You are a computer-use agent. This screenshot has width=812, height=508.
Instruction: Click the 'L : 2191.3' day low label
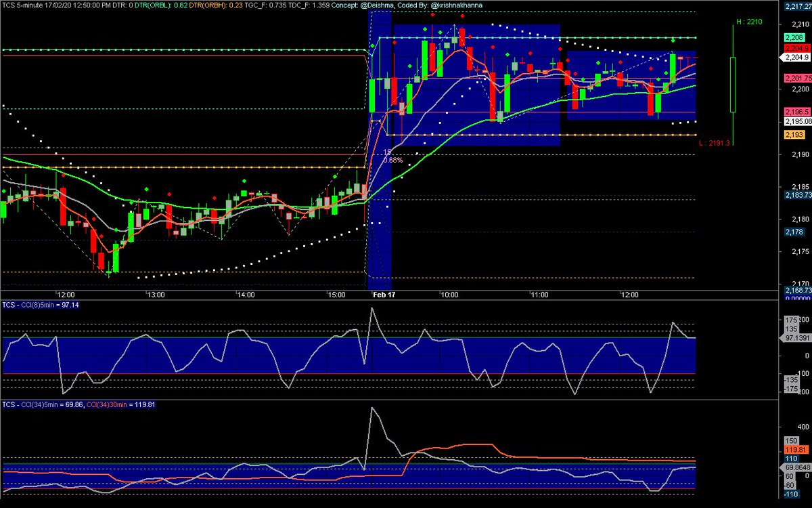pyautogui.click(x=715, y=143)
